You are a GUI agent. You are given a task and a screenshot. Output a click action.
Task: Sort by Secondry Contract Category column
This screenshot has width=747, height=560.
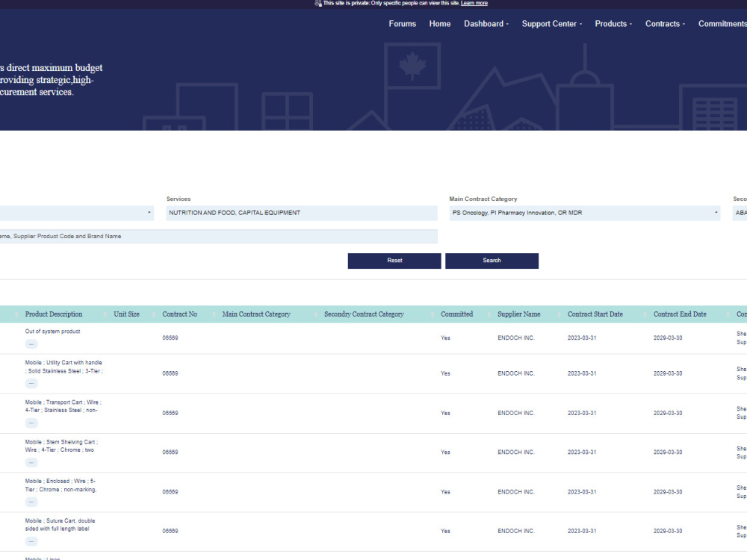click(364, 314)
